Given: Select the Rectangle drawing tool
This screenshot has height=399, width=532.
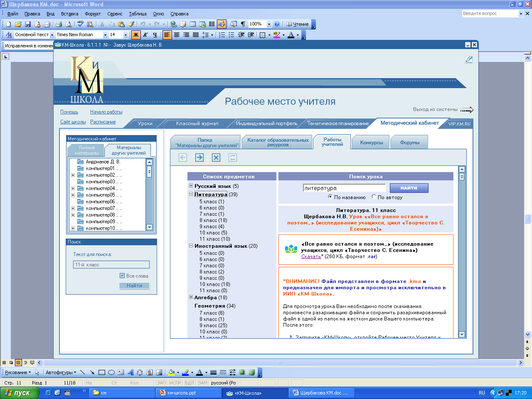Looking at the screenshot, I should [101, 372].
